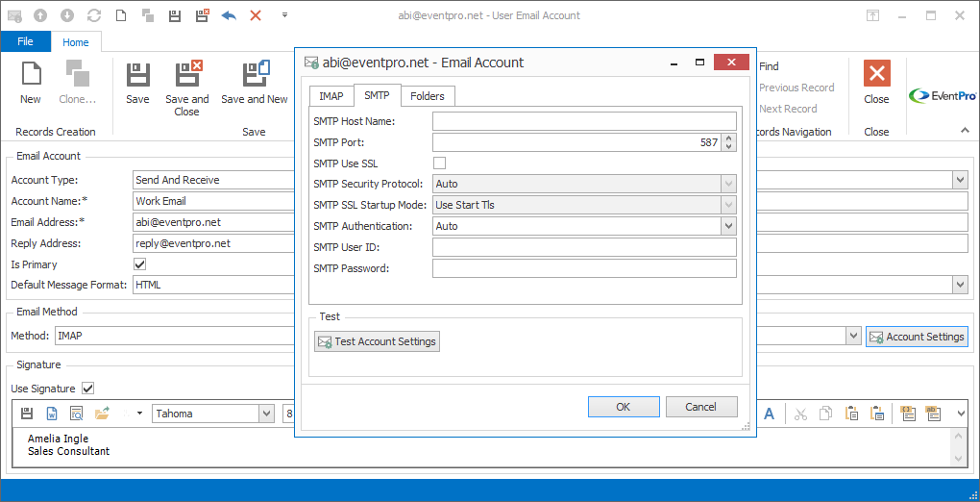
Task: Open the SMTP Authentication dropdown
Action: (x=728, y=226)
